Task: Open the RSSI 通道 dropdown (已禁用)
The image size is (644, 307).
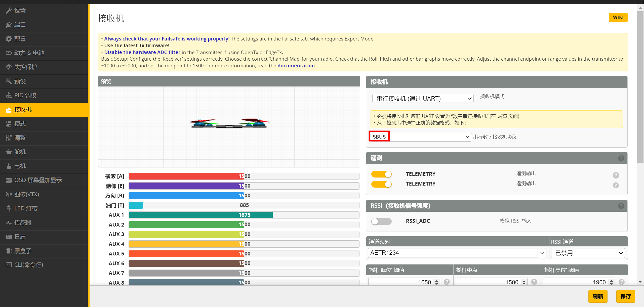Action: (588, 253)
